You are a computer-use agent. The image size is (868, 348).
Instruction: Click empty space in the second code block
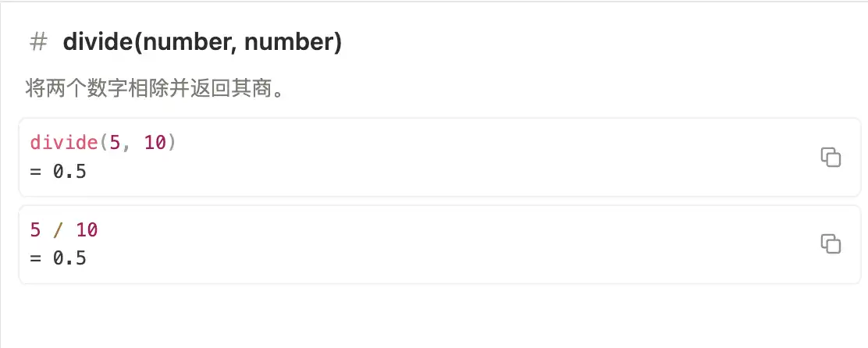pos(468,243)
